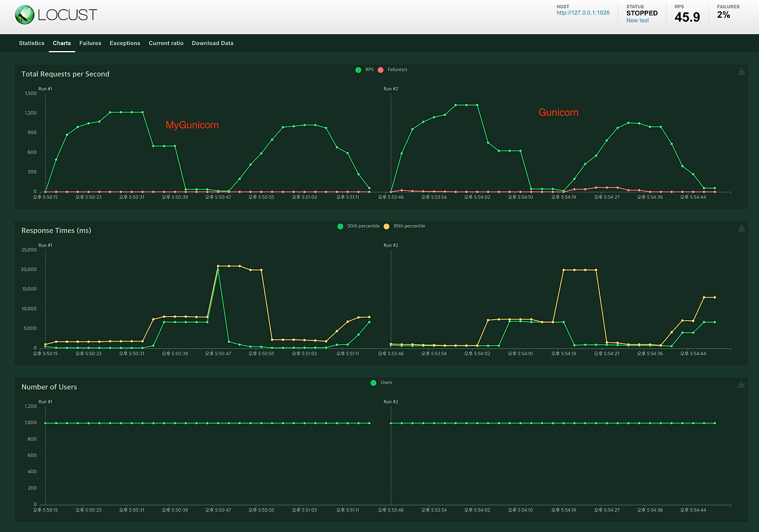Toggle the 95th percentile legend series
The image size is (759, 532).
click(x=404, y=226)
